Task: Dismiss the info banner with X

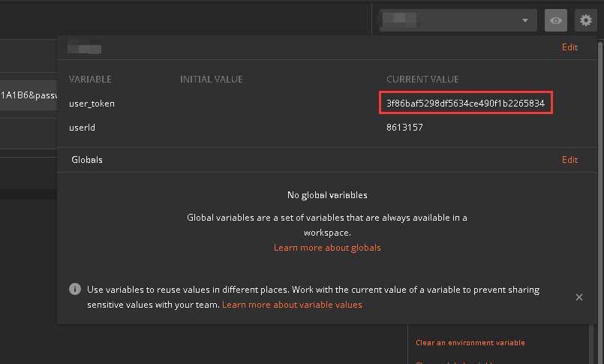Action: coord(579,297)
